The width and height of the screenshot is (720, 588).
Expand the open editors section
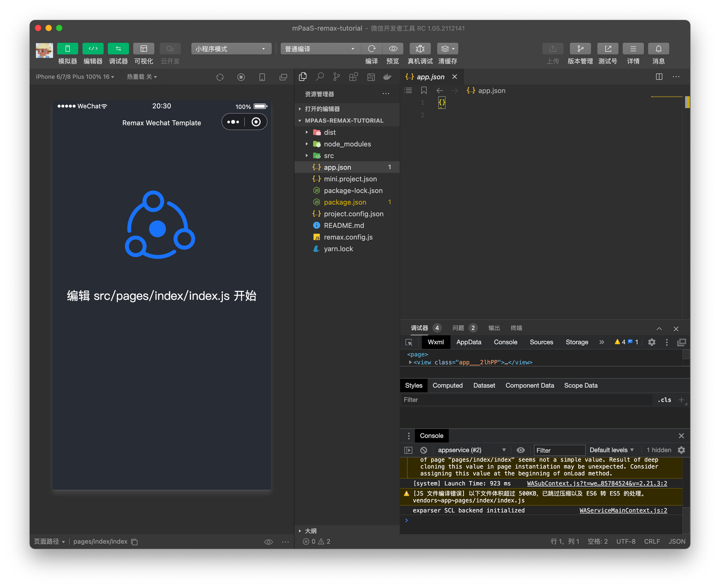347,109
